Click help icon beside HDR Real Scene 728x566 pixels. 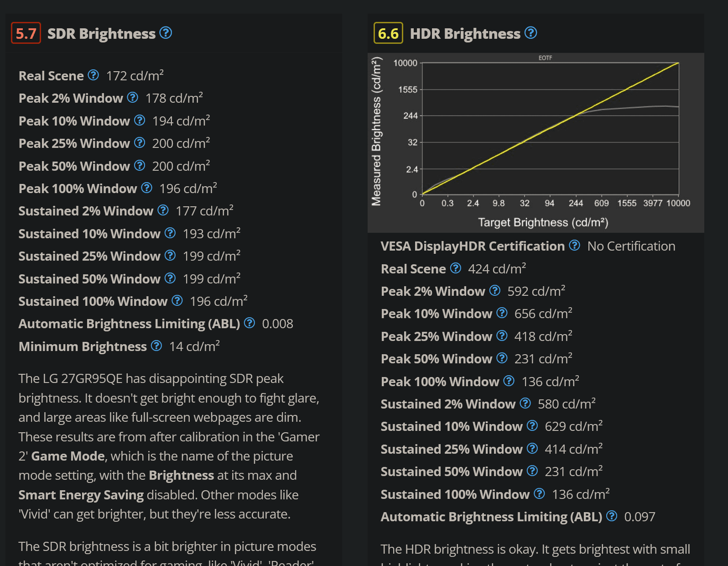pos(456,268)
